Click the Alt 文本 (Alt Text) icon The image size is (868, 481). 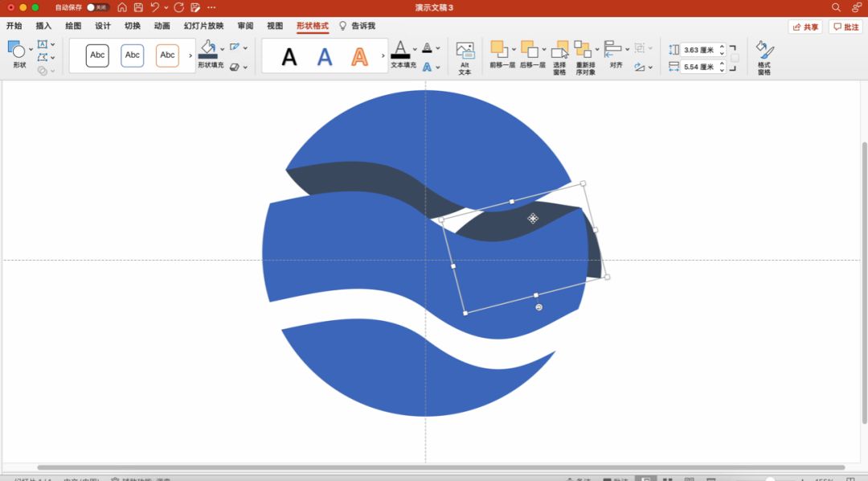tap(465, 51)
